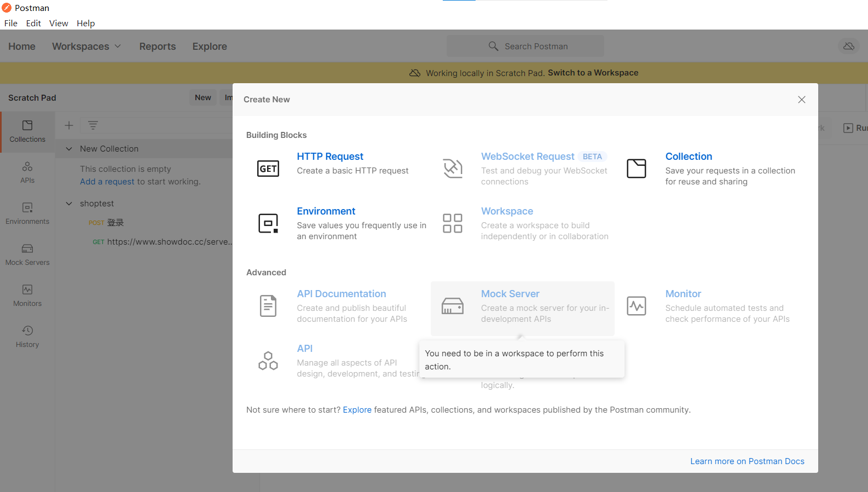Click the API title link
The width and height of the screenshot is (868, 492).
pyautogui.click(x=305, y=349)
